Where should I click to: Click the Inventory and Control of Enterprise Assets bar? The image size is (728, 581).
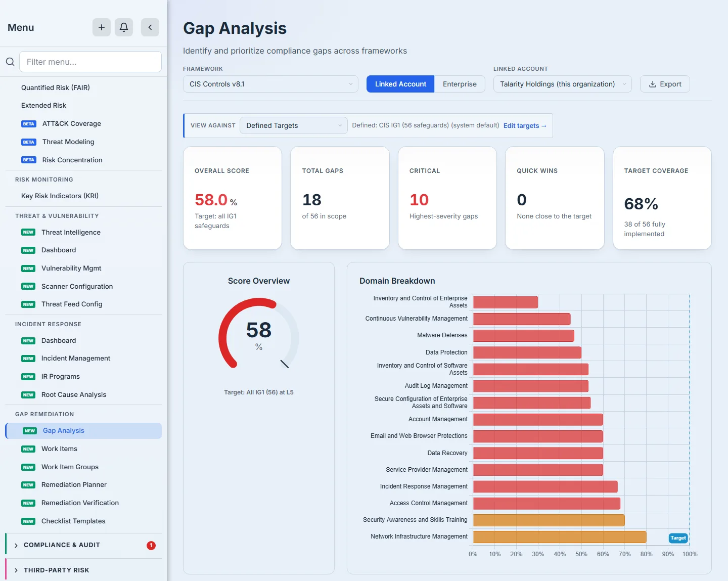pos(506,302)
